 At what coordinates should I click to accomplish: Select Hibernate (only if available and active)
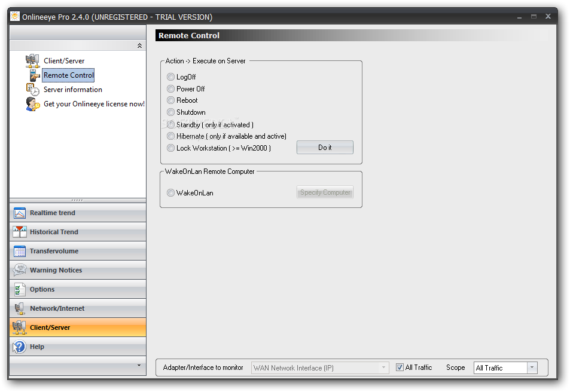(x=170, y=136)
